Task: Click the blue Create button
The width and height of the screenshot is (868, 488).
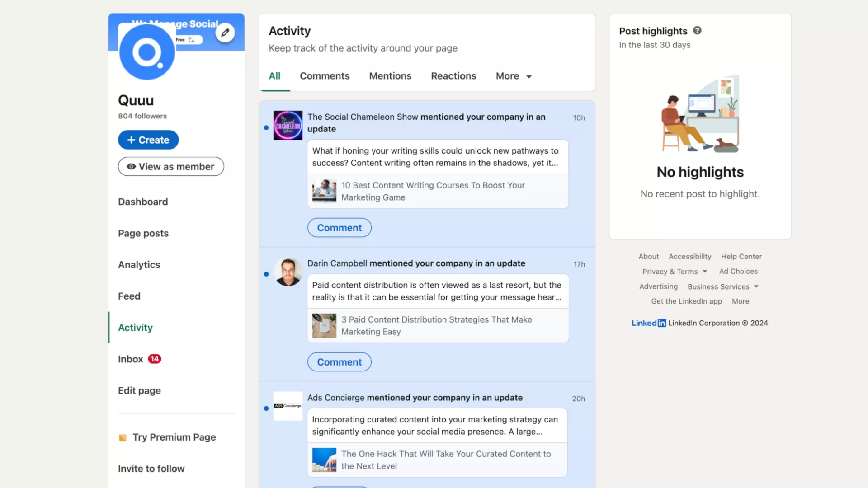Action: [x=148, y=140]
